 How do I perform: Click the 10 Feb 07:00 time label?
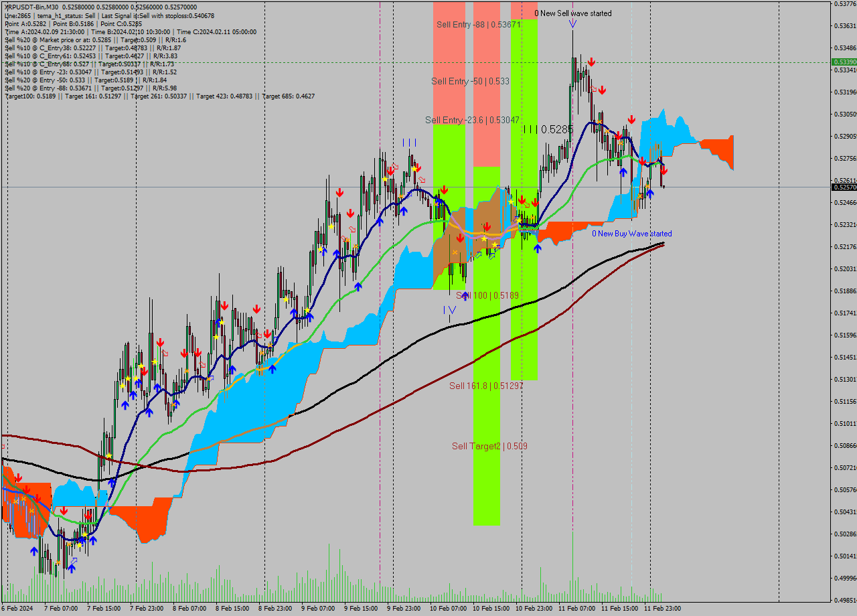pyautogui.click(x=448, y=609)
